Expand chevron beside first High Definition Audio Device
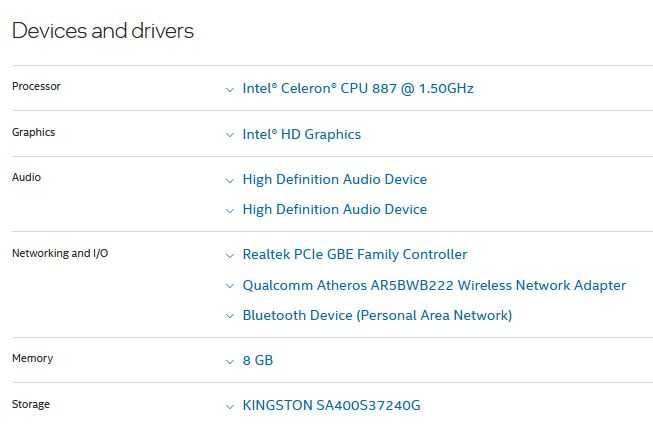653x432 pixels. 229,180
